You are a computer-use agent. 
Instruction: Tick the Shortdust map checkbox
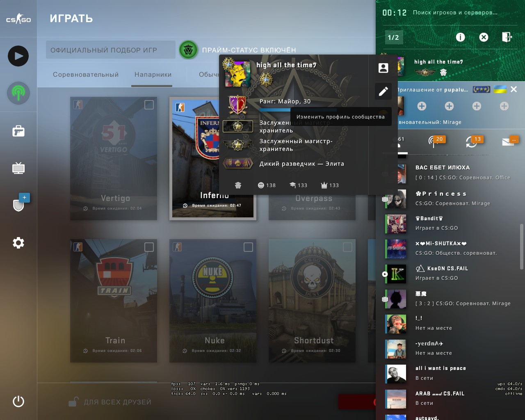(347, 247)
